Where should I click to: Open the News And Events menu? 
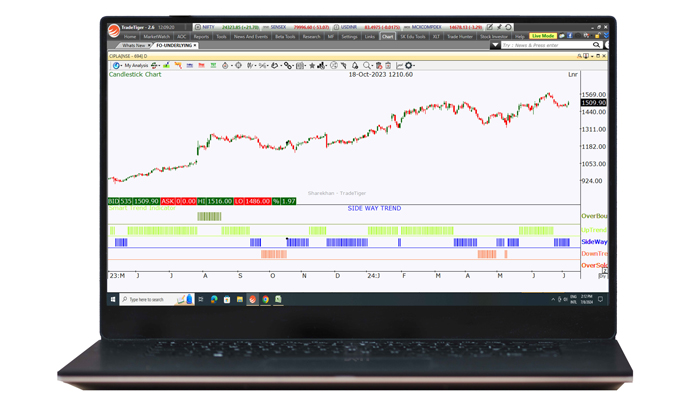pyautogui.click(x=251, y=37)
